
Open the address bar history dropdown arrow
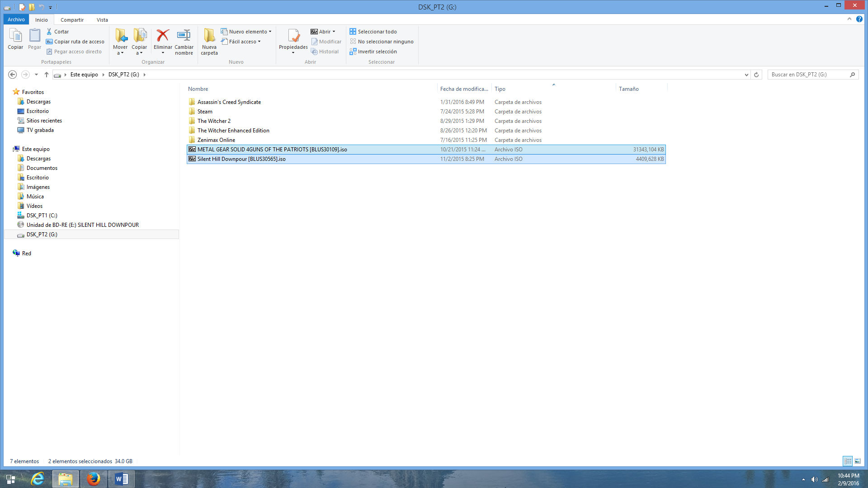coord(746,75)
